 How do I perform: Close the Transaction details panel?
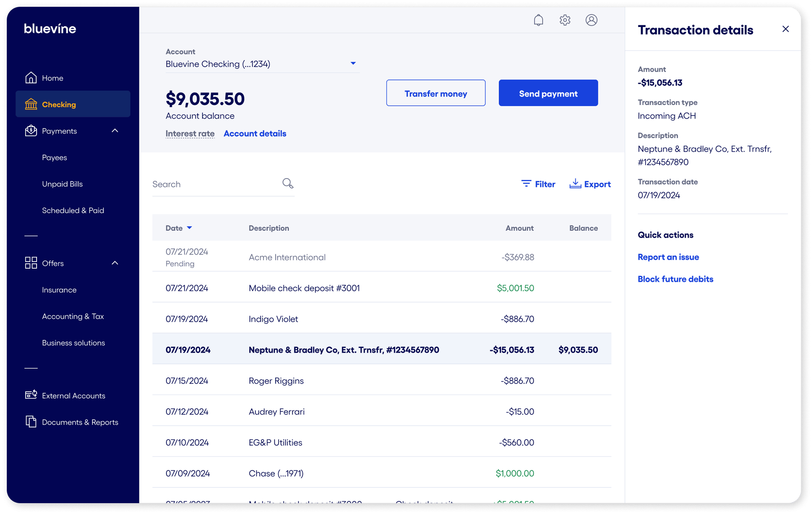785,29
